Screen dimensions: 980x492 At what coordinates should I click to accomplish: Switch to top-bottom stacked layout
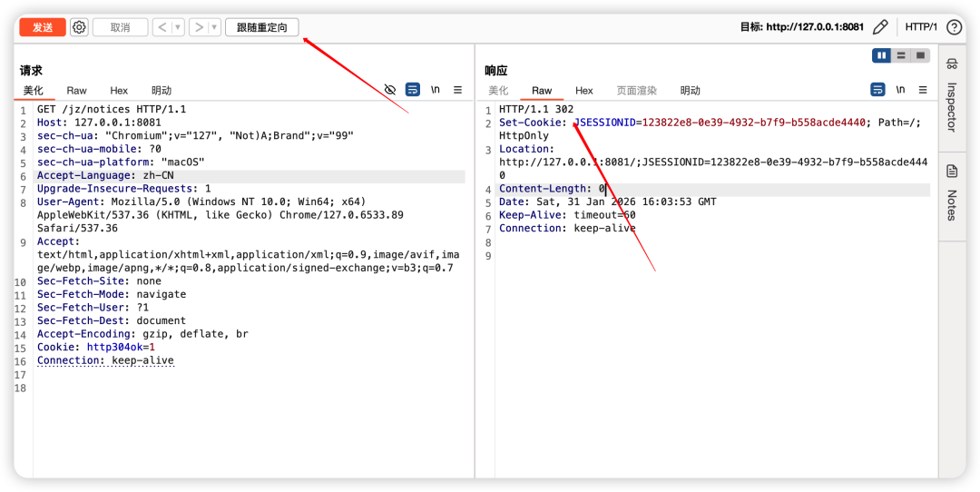point(901,55)
